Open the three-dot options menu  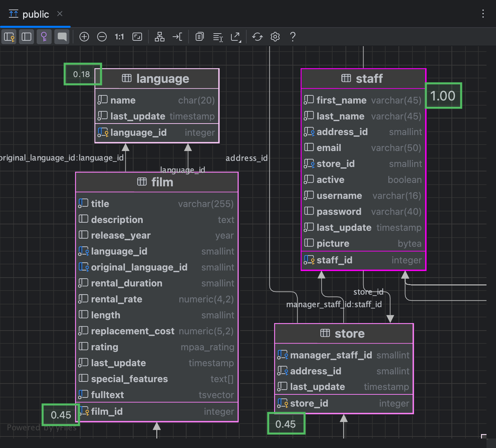(483, 14)
